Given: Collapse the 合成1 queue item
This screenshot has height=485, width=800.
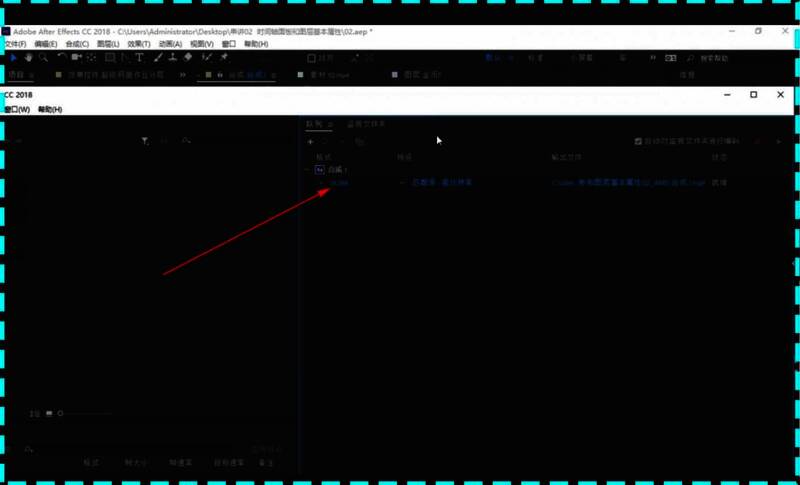Looking at the screenshot, I should (308, 170).
